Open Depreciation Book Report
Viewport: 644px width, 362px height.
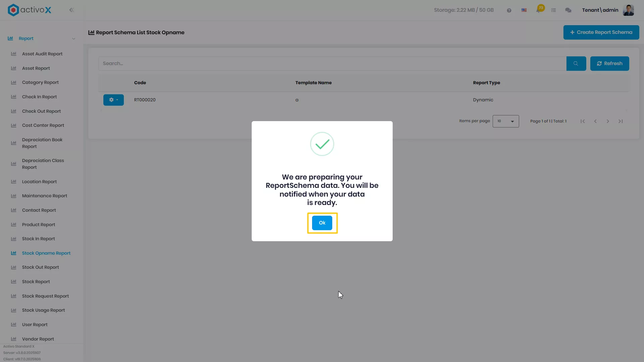42,143
